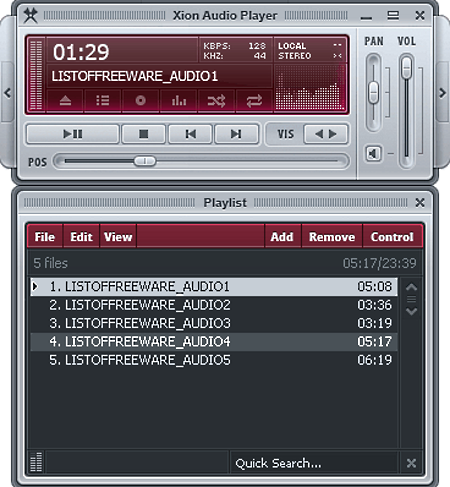Expand the left side panel arrow
This screenshot has width=450, height=487.
point(8,93)
